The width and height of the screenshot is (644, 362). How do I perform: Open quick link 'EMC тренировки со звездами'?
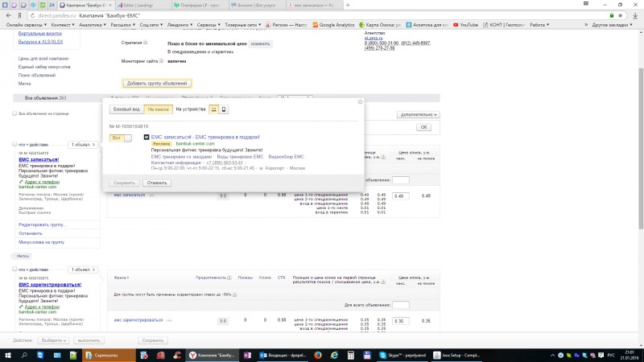pos(182,157)
